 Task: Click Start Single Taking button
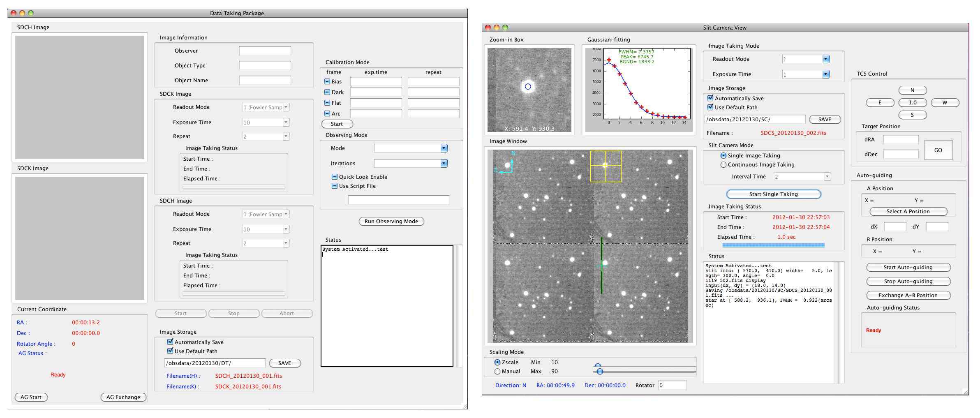coord(774,194)
